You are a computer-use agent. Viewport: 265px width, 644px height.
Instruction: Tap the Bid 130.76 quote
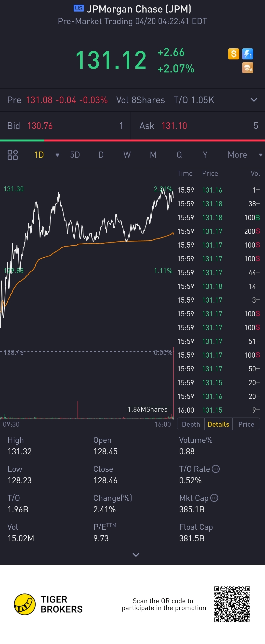65,126
